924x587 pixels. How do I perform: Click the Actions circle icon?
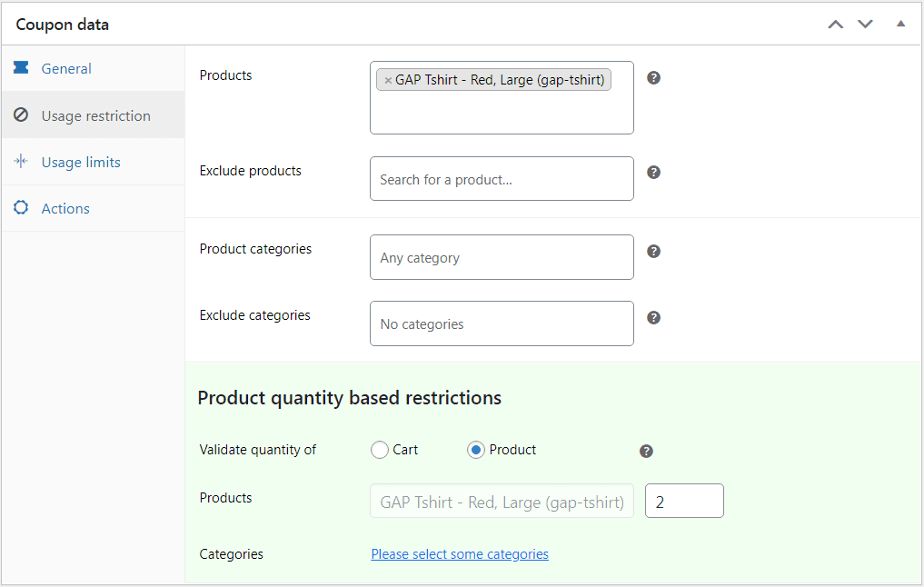click(x=21, y=207)
